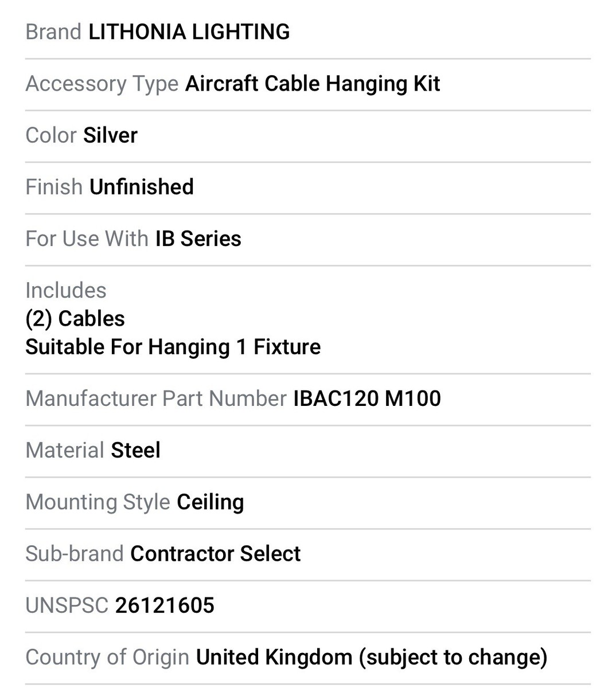Click Suitable For Hanging 1 Fixture text
Screen dimensions: 616x688
(x=173, y=347)
